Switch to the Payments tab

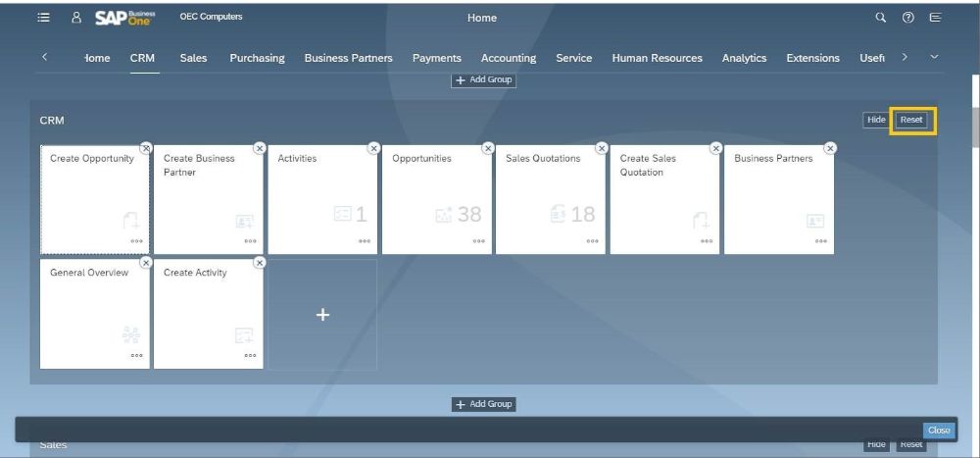click(x=437, y=58)
